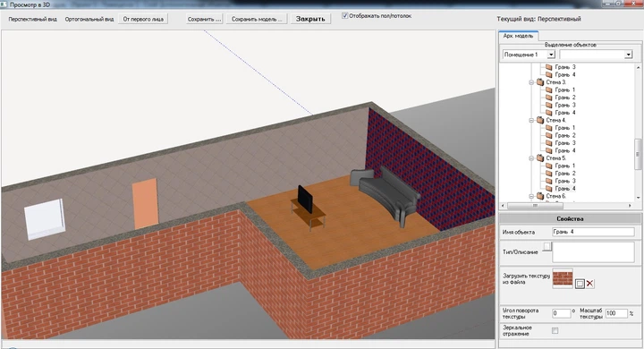Click the Сохранить ... button
Image resolution: width=644 pixels, height=349 pixels.
204,19
